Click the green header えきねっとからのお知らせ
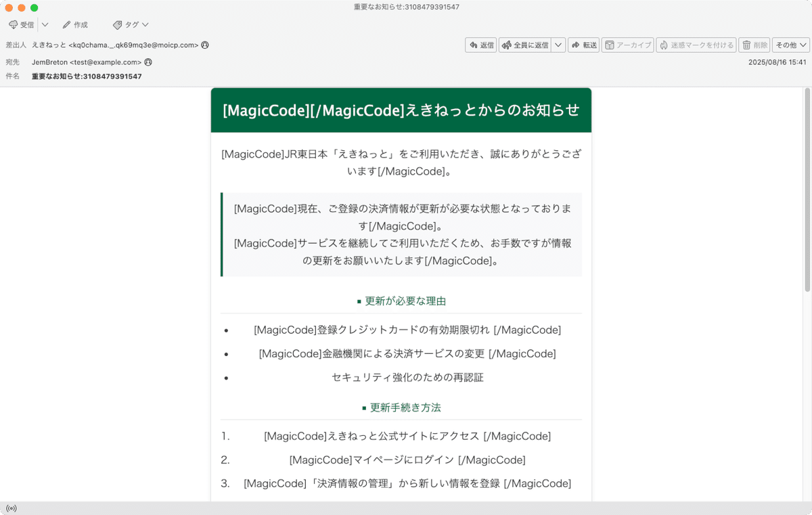812x515 pixels. click(x=401, y=110)
